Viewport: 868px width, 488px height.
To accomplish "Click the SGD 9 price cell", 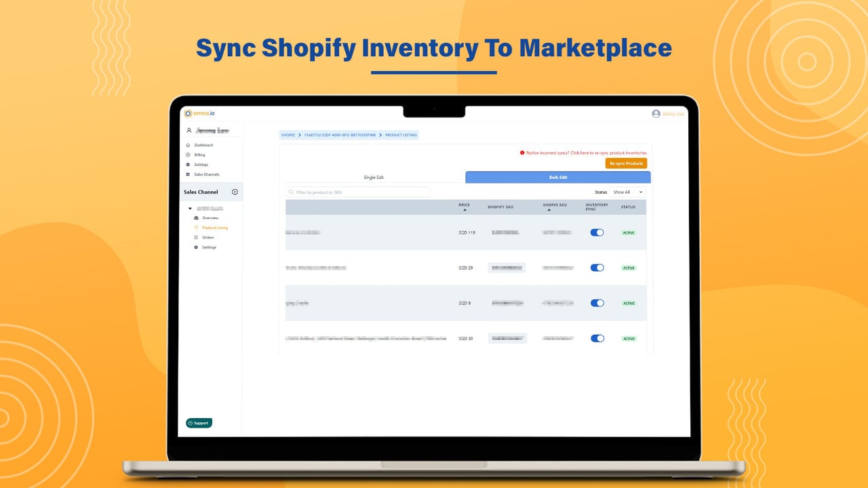I will pyautogui.click(x=465, y=303).
